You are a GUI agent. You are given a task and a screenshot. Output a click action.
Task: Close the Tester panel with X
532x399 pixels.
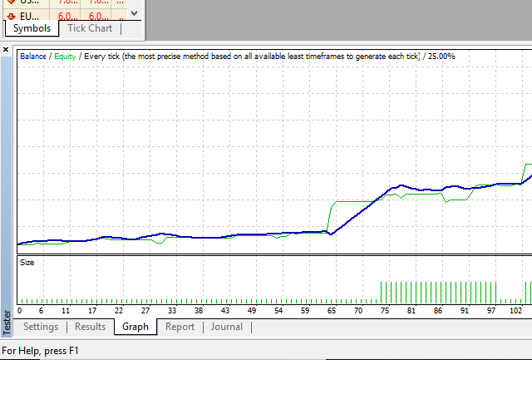pos(6,50)
